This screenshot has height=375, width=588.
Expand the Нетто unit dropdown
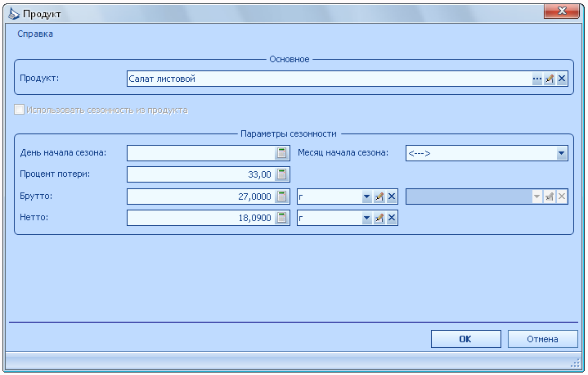coord(366,218)
